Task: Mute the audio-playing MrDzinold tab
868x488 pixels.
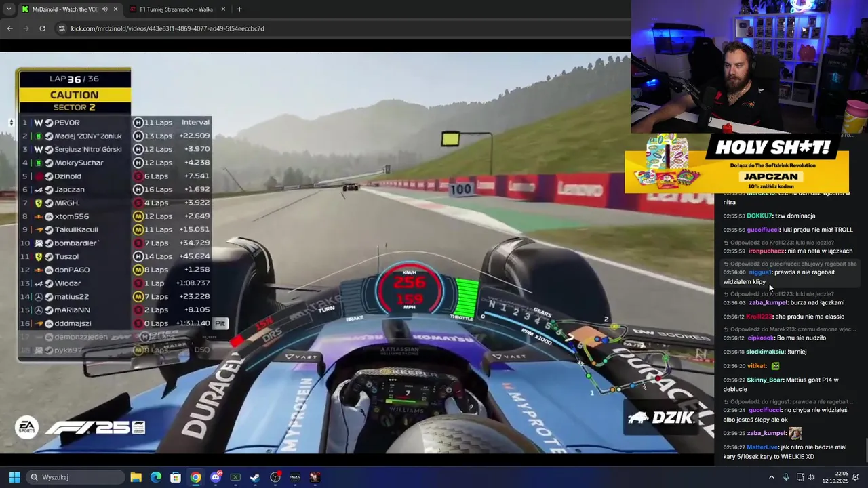Action: 104,9
